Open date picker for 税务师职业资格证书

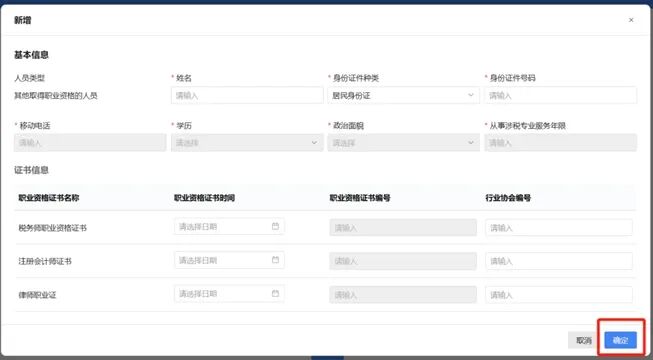point(229,226)
